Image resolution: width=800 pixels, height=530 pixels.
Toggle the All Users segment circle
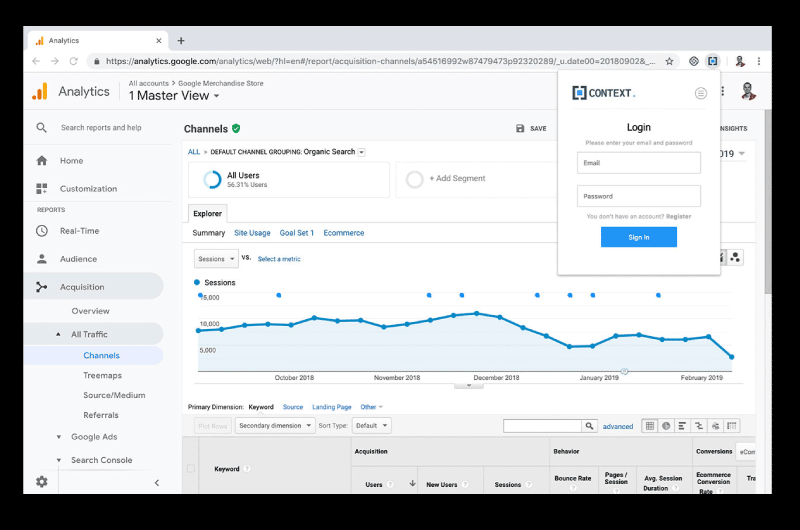pyautogui.click(x=212, y=180)
